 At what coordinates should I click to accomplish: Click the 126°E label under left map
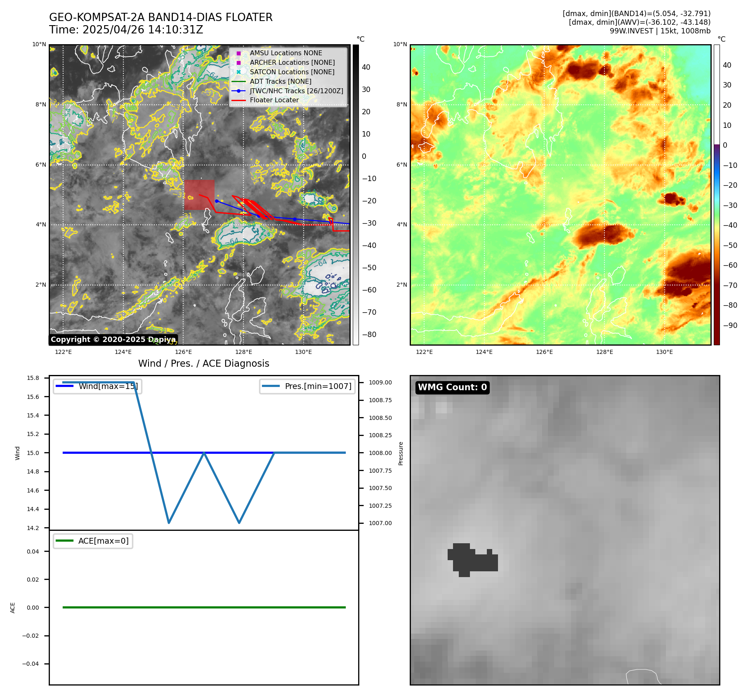[x=183, y=352]
